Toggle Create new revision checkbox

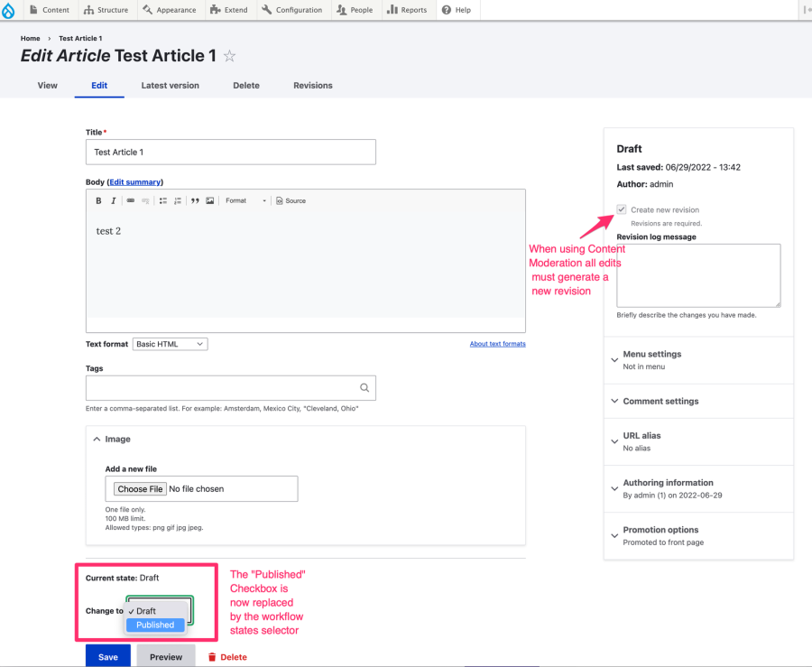[x=622, y=209]
